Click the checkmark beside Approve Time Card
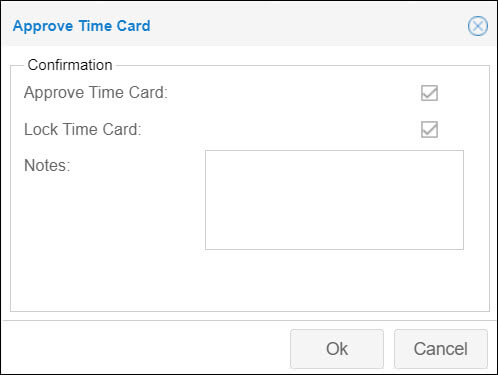 (x=429, y=93)
